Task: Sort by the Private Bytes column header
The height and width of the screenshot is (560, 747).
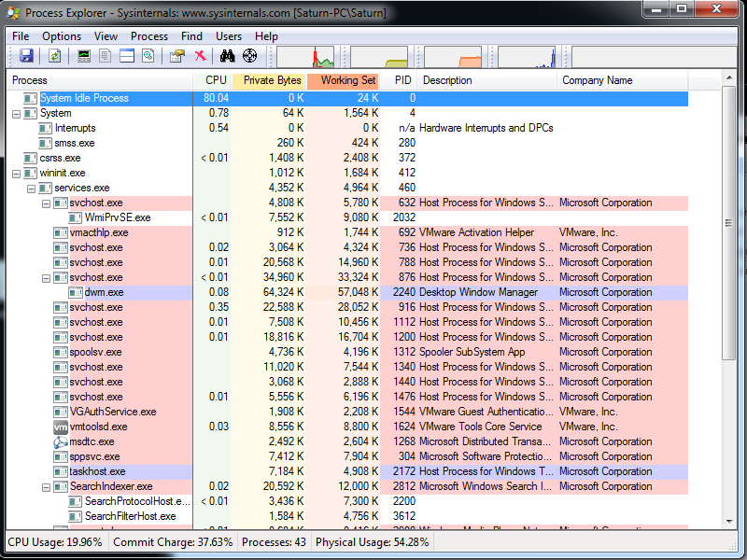Action: point(269,80)
